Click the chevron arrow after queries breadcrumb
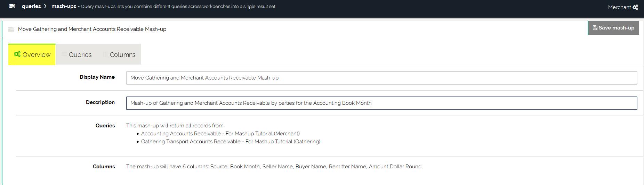Viewport: 644px width, 185px height. coord(45,6)
